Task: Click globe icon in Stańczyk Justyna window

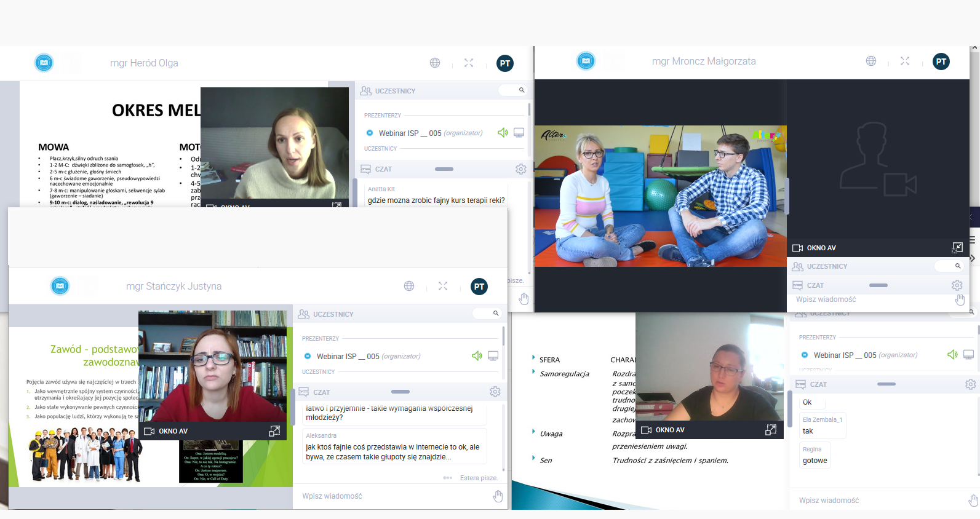Action: pos(409,286)
